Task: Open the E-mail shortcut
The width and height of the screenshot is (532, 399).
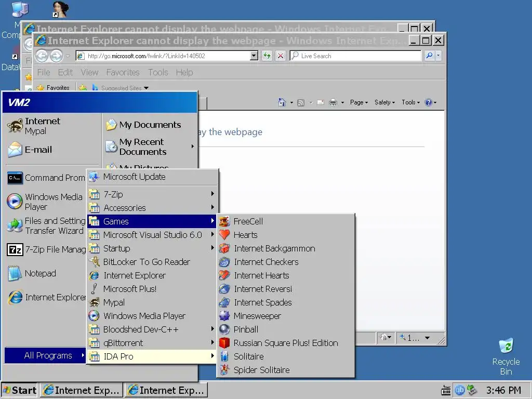Action: (52, 150)
